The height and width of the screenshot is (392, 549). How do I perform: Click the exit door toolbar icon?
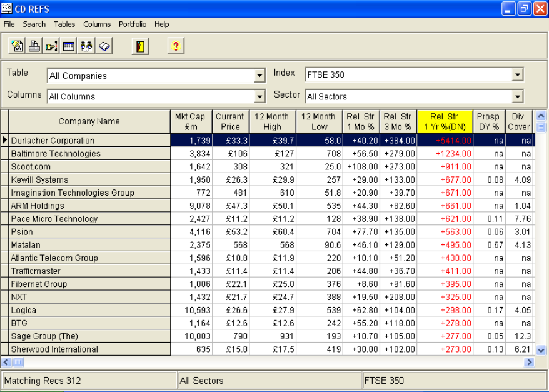click(x=141, y=46)
